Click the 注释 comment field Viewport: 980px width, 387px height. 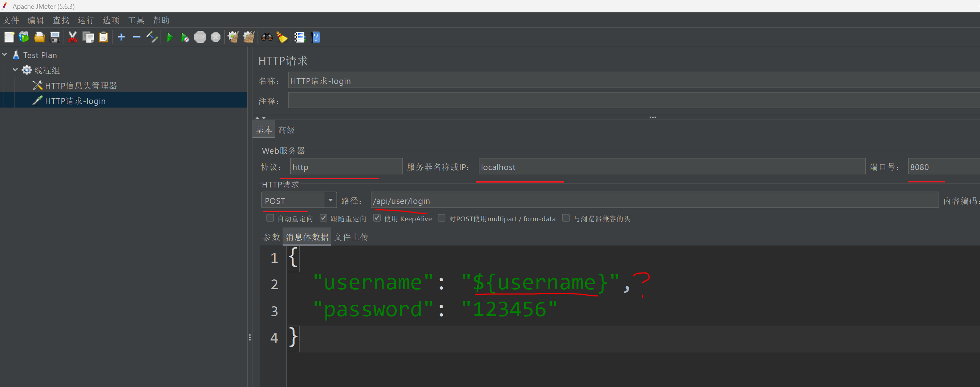pyautogui.click(x=634, y=100)
